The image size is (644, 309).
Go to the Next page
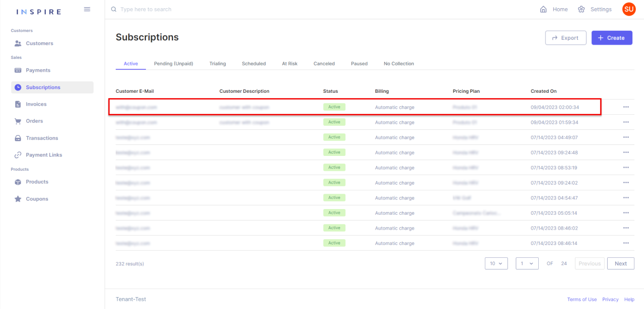(621, 264)
